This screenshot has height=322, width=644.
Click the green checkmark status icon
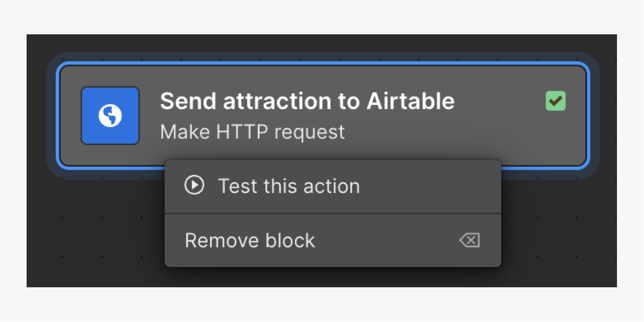556,101
